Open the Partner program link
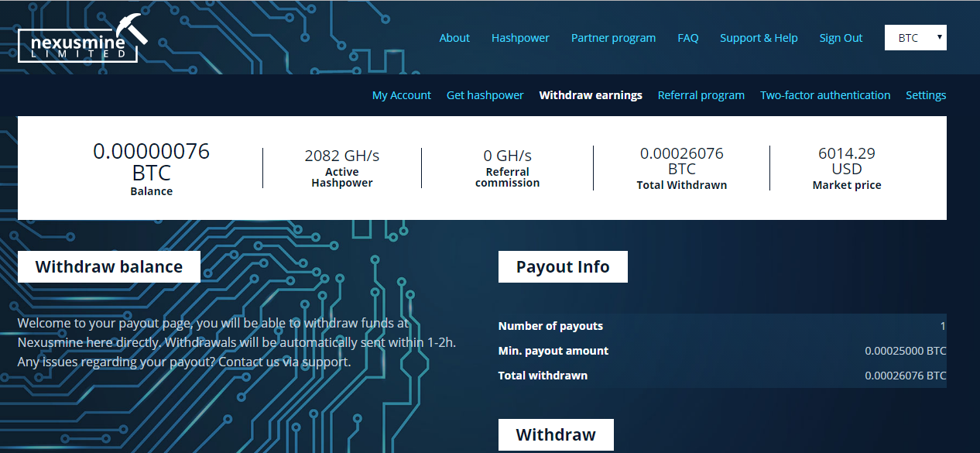This screenshot has width=980, height=453. [613, 38]
